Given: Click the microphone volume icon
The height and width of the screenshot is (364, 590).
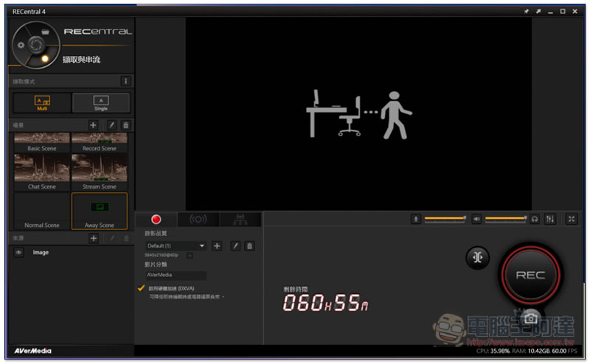Looking at the screenshot, I should pyautogui.click(x=416, y=219).
